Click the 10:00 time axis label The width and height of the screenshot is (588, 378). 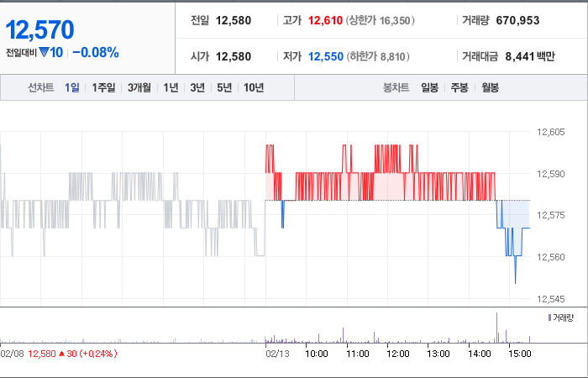pyautogui.click(x=317, y=354)
